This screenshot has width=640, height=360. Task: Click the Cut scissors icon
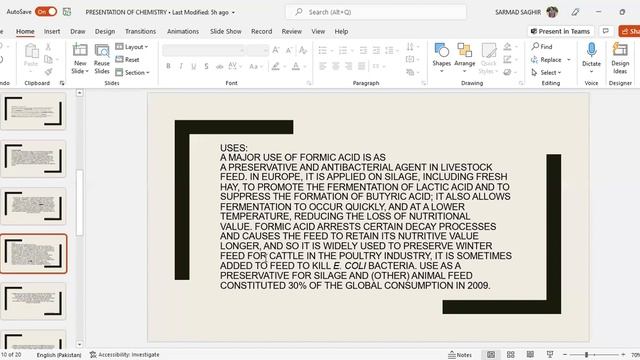coord(48,47)
